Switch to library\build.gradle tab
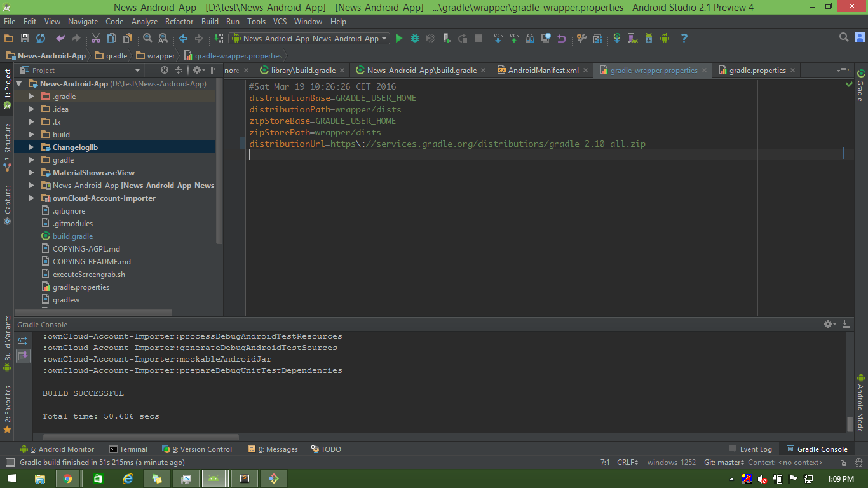868x488 pixels. coord(302,71)
